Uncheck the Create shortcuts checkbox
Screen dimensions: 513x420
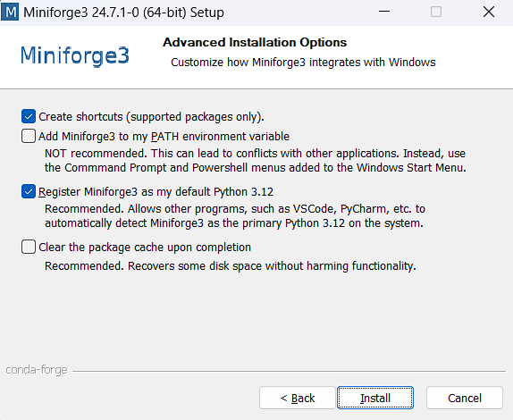29,116
